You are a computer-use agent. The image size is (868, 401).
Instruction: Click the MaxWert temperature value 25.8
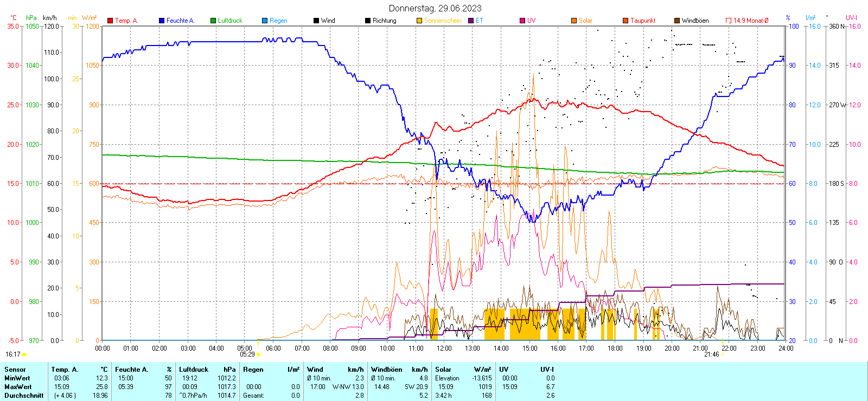(x=102, y=387)
